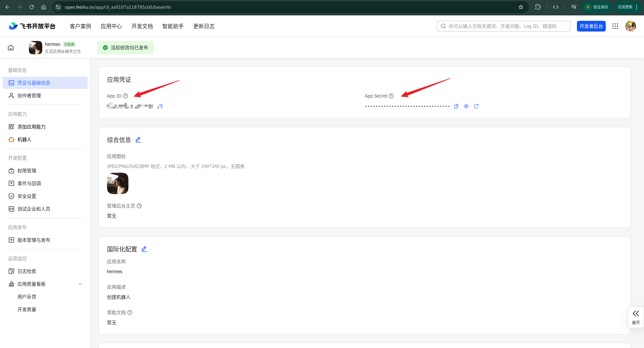Focus the documentation search field
The image size is (644, 348).
tap(504, 26)
